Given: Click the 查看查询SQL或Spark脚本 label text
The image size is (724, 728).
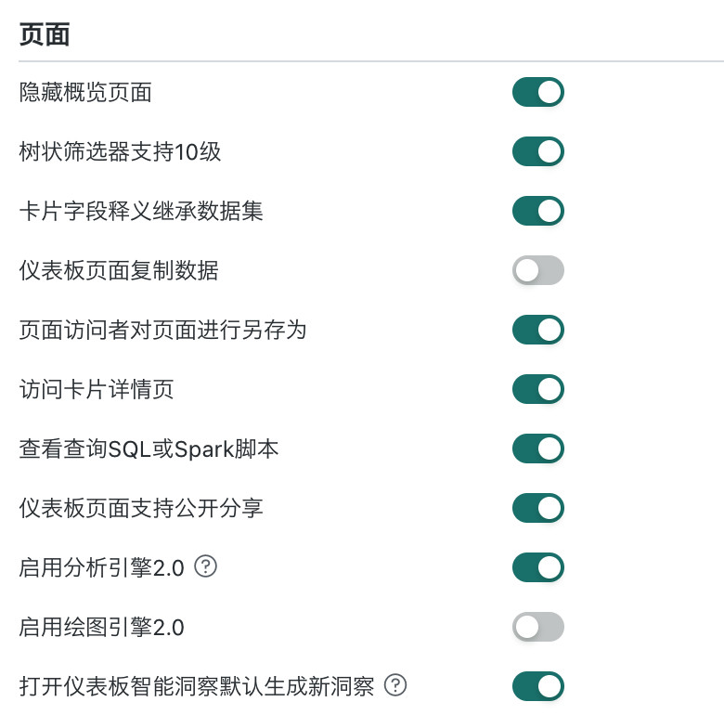Looking at the screenshot, I should click(x=149, y=448).
